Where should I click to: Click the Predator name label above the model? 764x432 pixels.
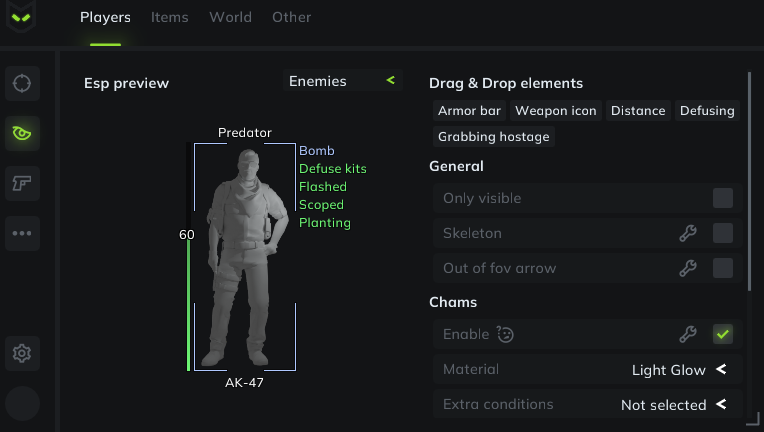tap(245, 132)
